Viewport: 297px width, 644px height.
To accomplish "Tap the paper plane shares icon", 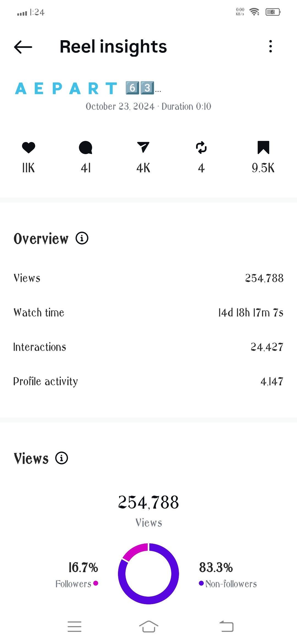I will (x=143, y=147).
